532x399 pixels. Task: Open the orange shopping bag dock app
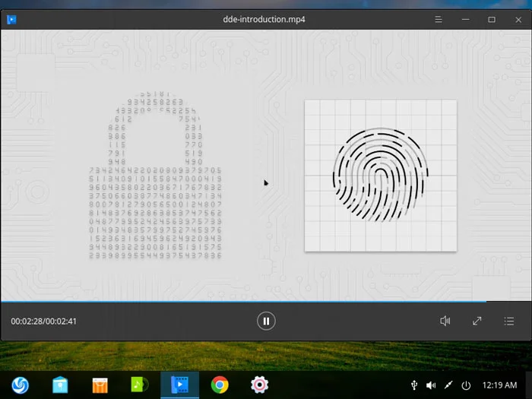tap(100, 385)
